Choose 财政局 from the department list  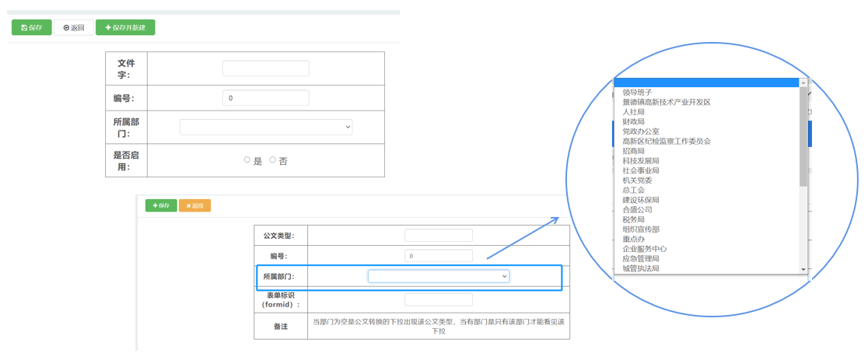coord(633,121)
